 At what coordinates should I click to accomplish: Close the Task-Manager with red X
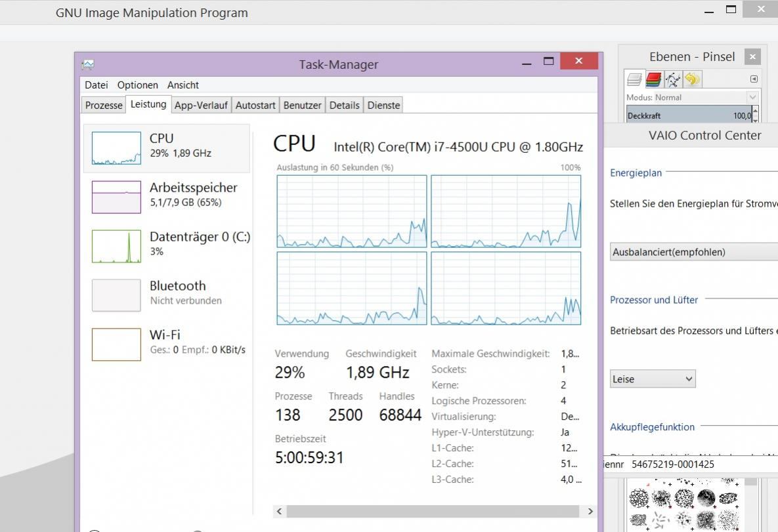[578, 61]
